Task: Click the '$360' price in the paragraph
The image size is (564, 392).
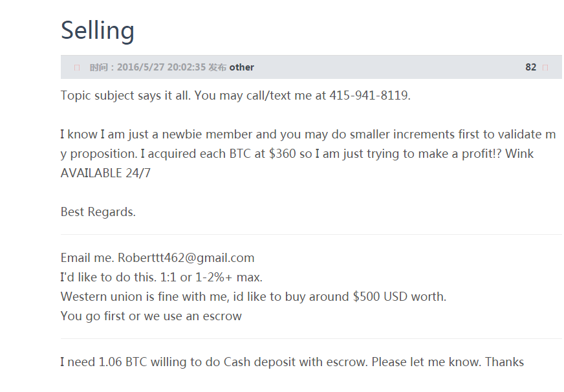Action: click(x=283, y=153)
